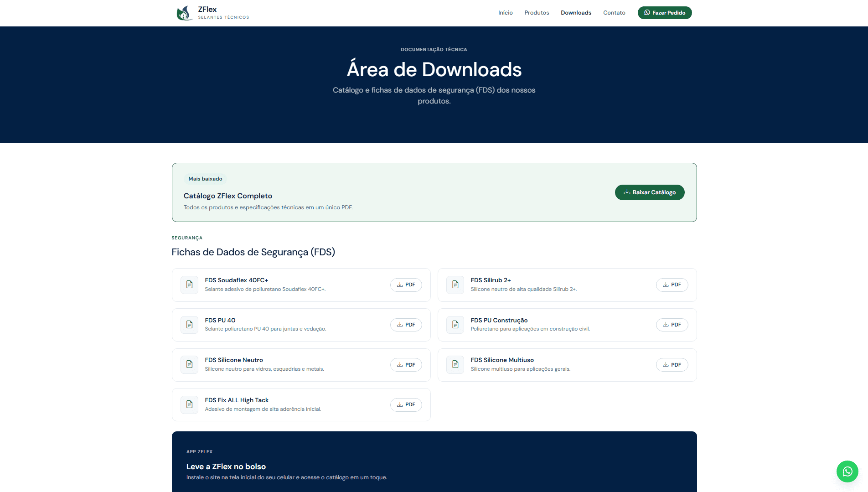
Task: Click document icon beside FDS Silicone Multiuso
Action: (455, 364)
